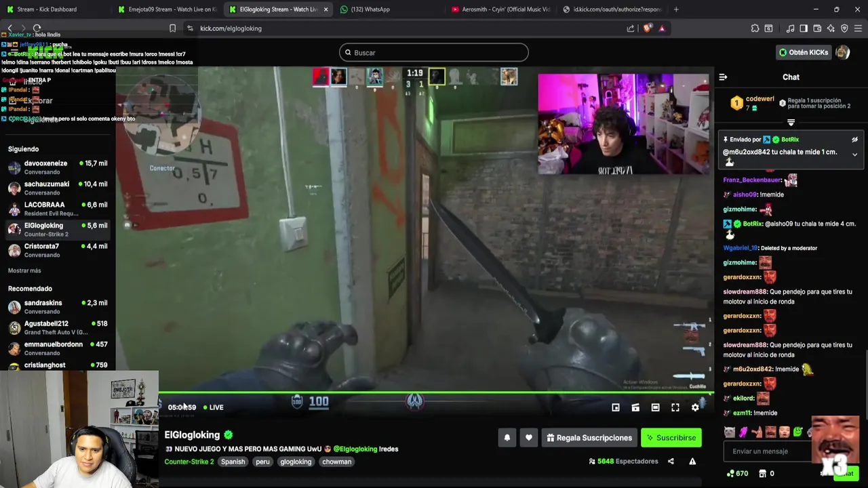
Task: Go back to the previous page
Action: (x=9, y=28)
